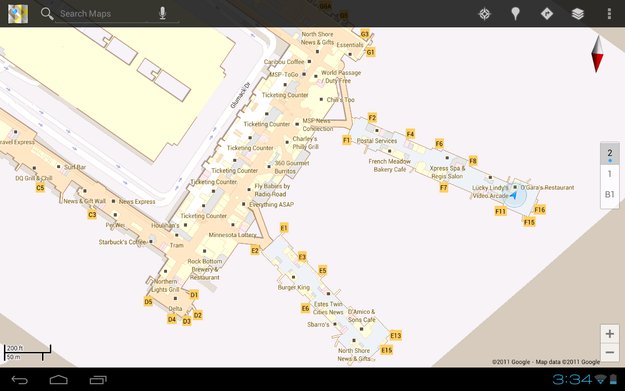Tap the Surf Bar label
Screen dimensions: 625x391
point(75,167)
